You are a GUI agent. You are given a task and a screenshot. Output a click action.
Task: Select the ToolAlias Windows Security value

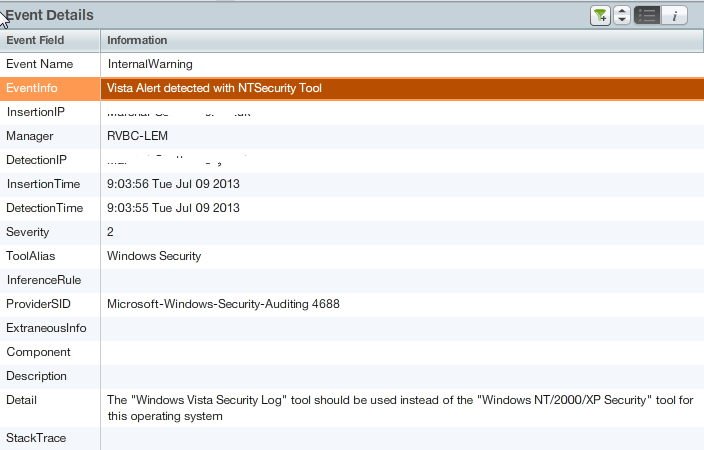[154, 256]
